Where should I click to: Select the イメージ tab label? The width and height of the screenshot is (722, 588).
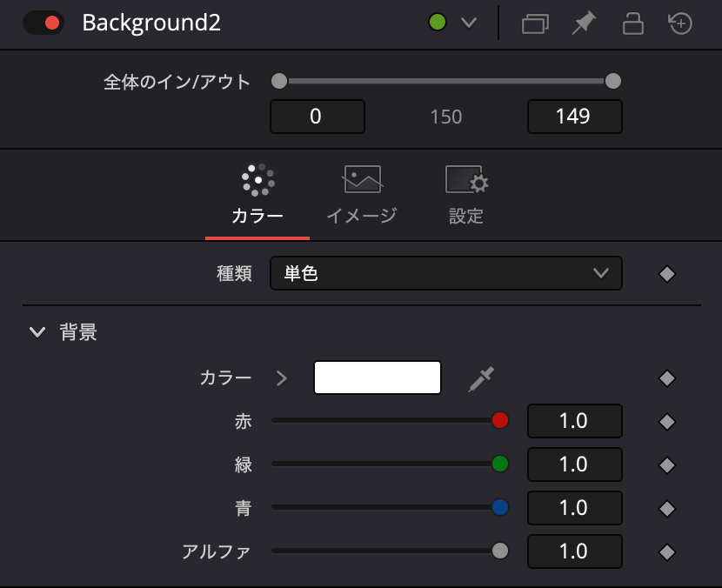coord(361,216)
